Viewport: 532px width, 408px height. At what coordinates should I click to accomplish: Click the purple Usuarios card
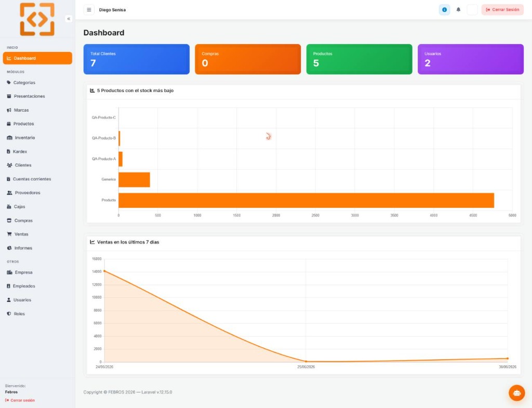pyautogui.click(x=471, y=59)
